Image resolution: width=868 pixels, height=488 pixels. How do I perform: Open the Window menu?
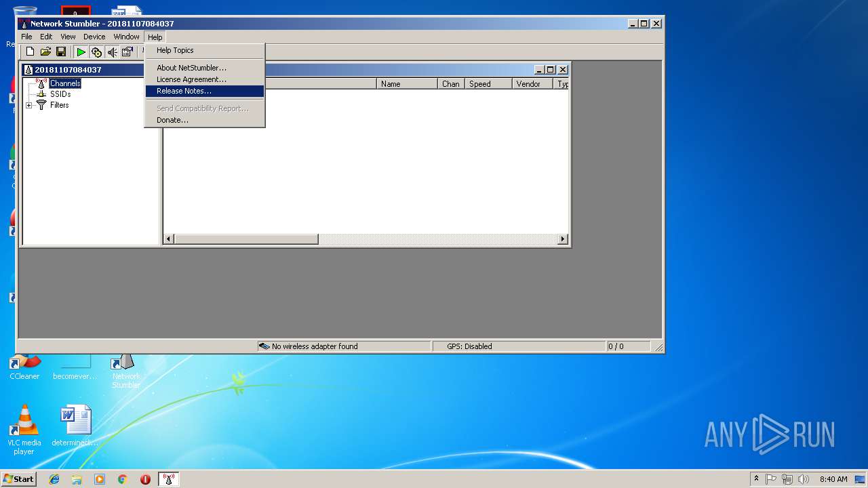[126, 37]
